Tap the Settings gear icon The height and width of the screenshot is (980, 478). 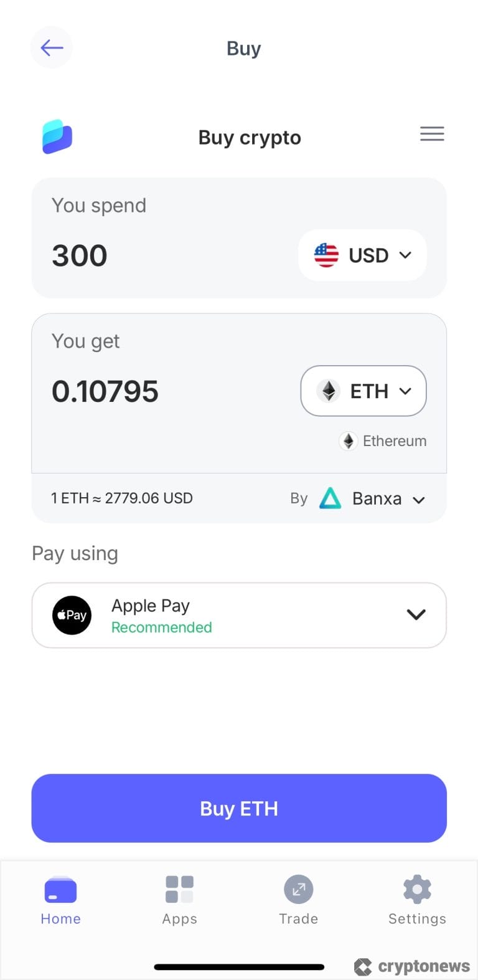pyautogui.click(x=417, y=889)
